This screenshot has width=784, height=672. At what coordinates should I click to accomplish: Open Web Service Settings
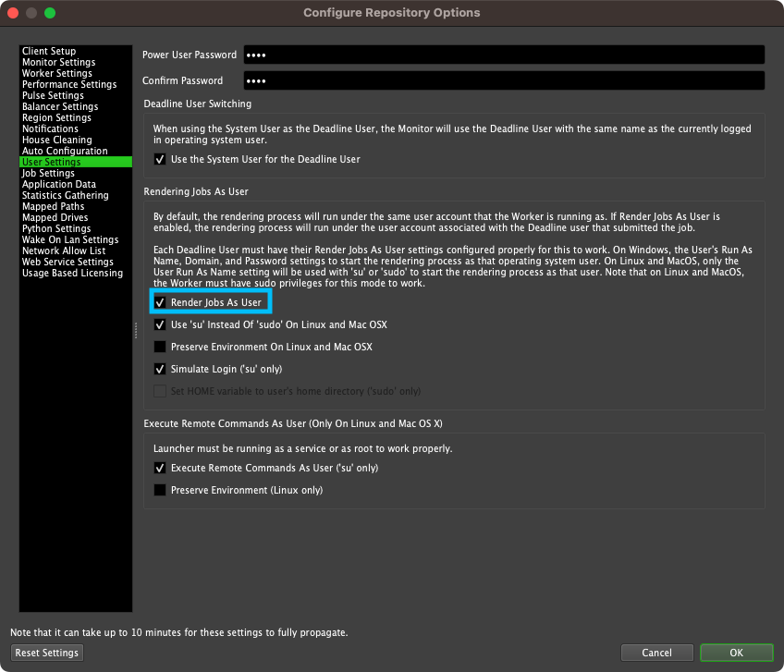click(x=76, y=262)
